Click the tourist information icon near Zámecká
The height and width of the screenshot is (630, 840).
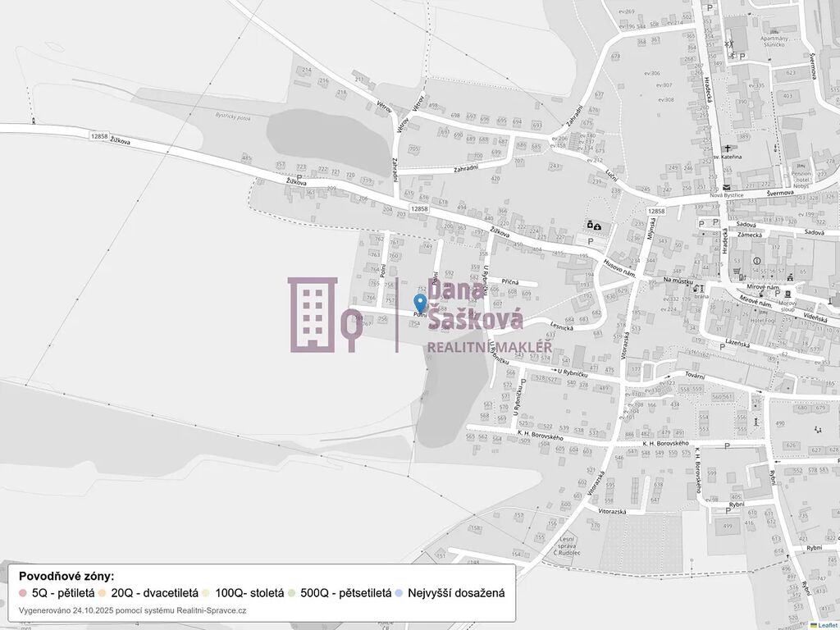coord(756,262)
